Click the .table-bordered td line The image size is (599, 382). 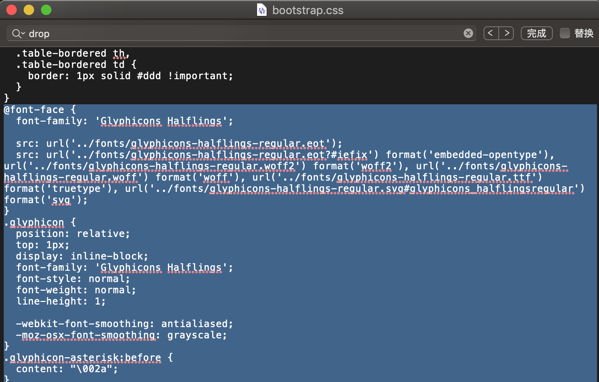[76, 65]
